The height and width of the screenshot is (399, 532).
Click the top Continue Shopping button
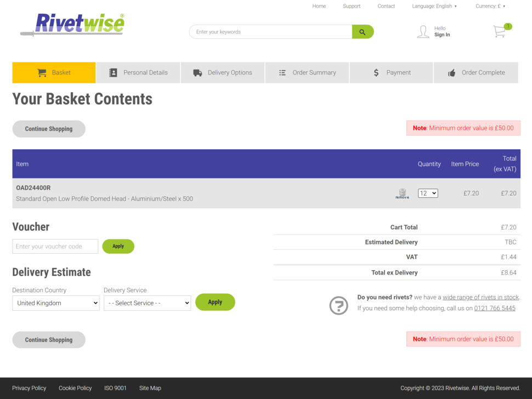[49, 129]
